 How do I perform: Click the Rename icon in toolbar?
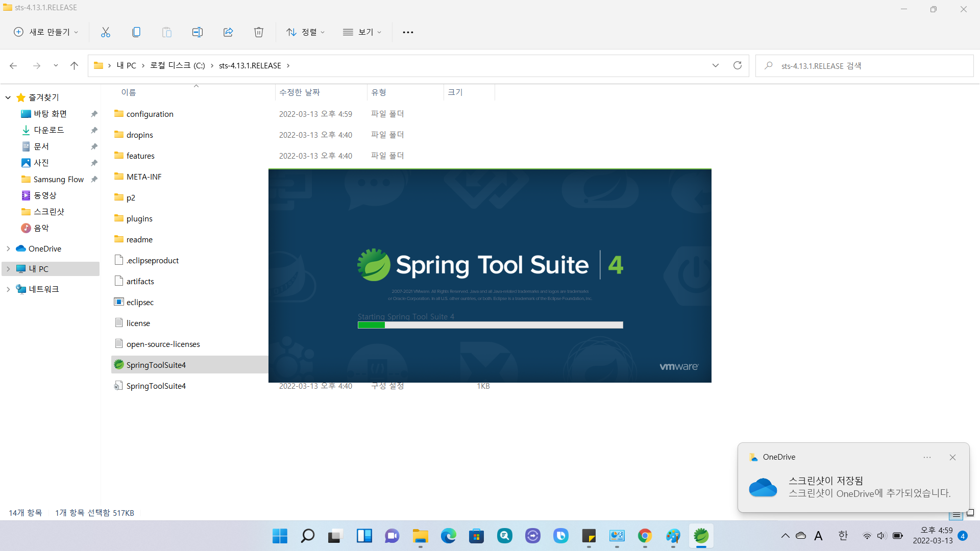198,32
